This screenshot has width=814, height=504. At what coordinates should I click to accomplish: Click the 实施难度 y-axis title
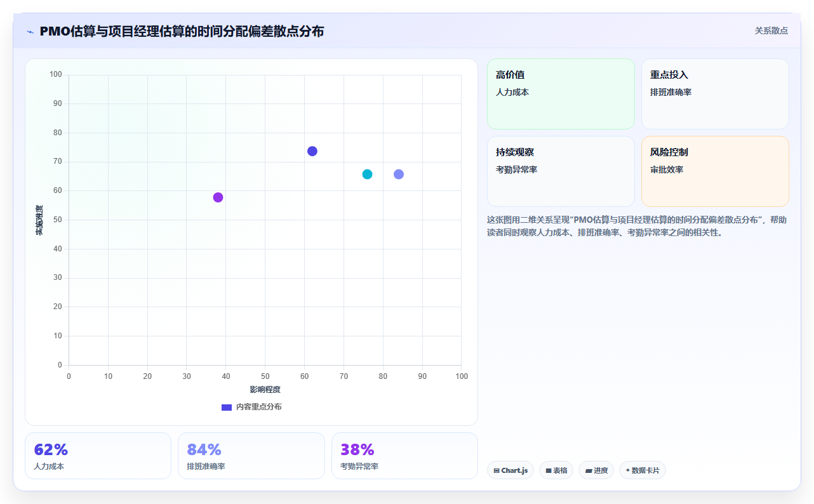point(39,220)
